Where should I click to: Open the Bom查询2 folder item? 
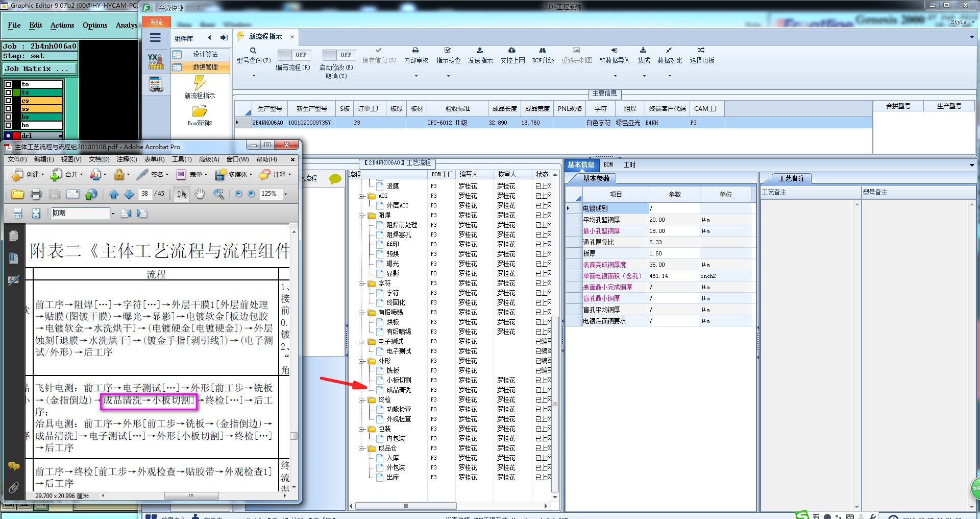[x=200, y=116]
